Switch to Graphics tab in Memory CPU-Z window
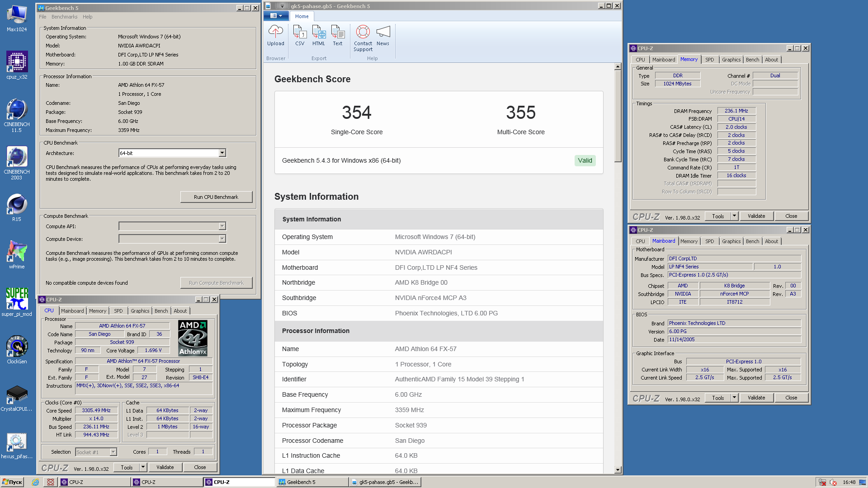 pos(731,60)
